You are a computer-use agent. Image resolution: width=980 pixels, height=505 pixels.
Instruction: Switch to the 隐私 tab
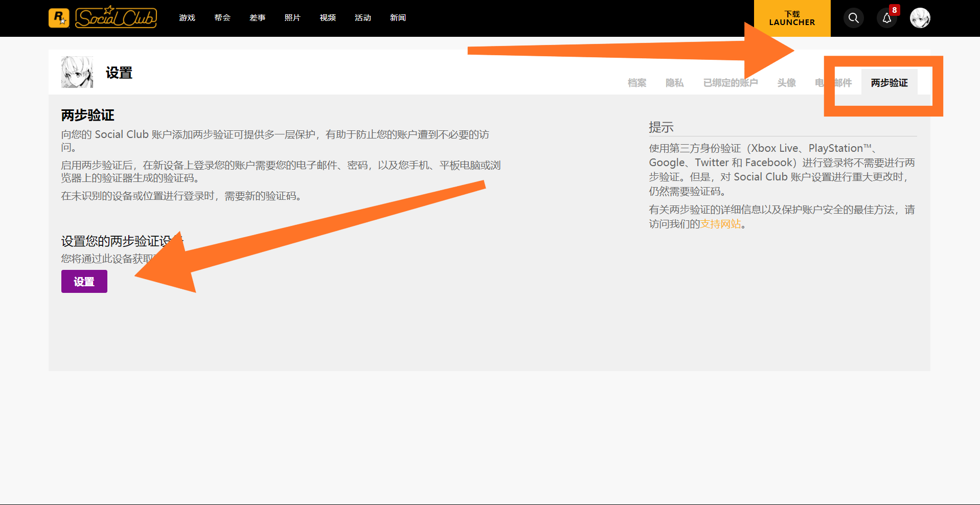pyautogui.click(x=675, y=83)
